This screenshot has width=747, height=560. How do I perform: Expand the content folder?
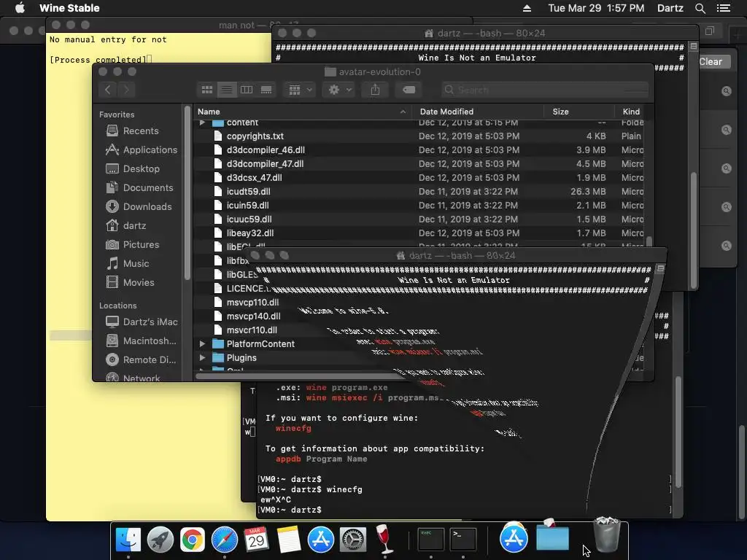[203, 122]
